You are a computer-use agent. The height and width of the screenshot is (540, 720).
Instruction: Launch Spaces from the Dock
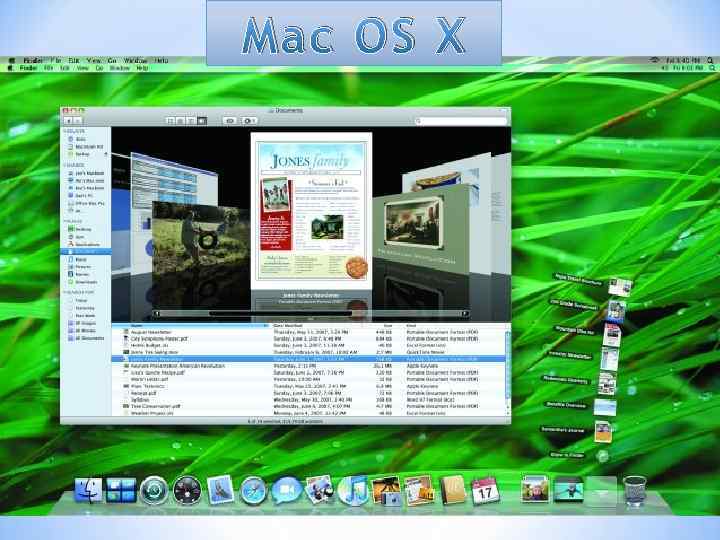coord(121,490)
